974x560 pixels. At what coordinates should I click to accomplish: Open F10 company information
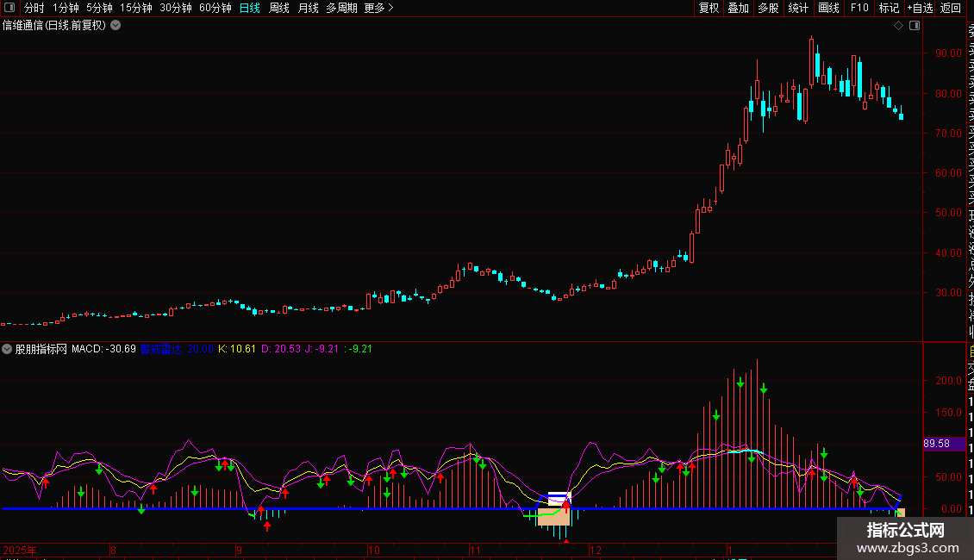[x=859, y=8]
